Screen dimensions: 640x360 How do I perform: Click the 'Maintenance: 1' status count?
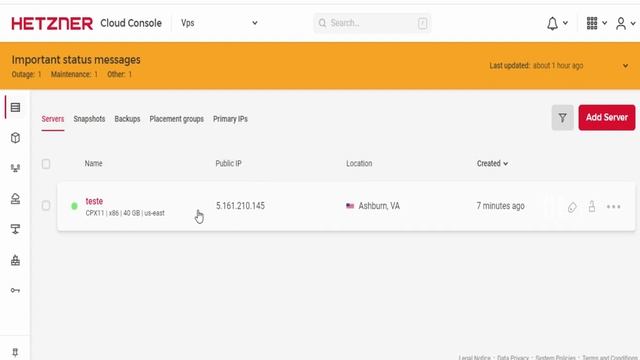(x=74, y=74)
